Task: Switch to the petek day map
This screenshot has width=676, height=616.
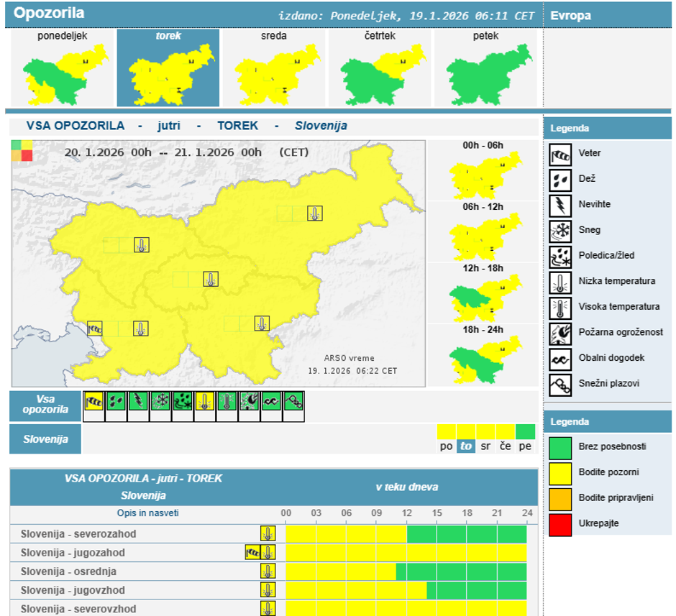Action: pyautogui.click(x=487, y=68)
